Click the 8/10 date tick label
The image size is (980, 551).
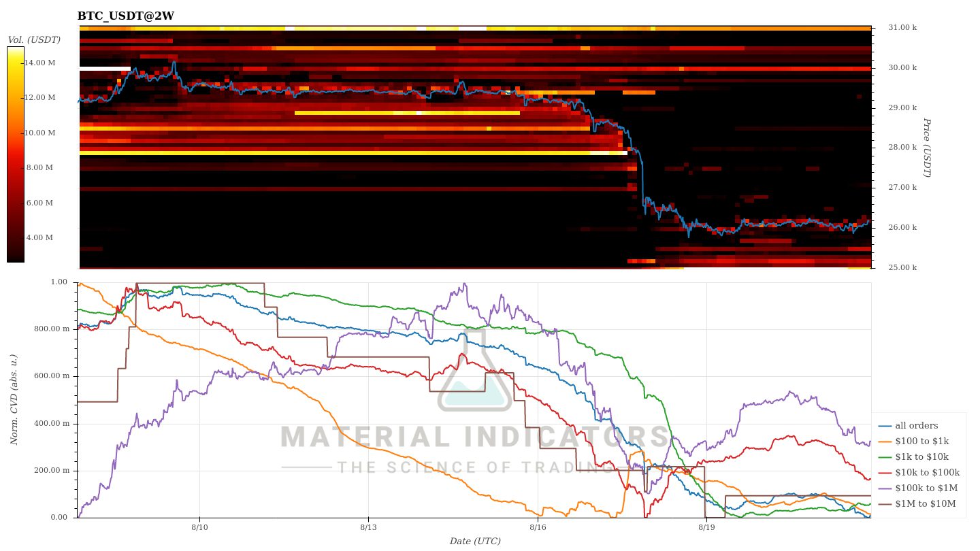coord(199,527)
